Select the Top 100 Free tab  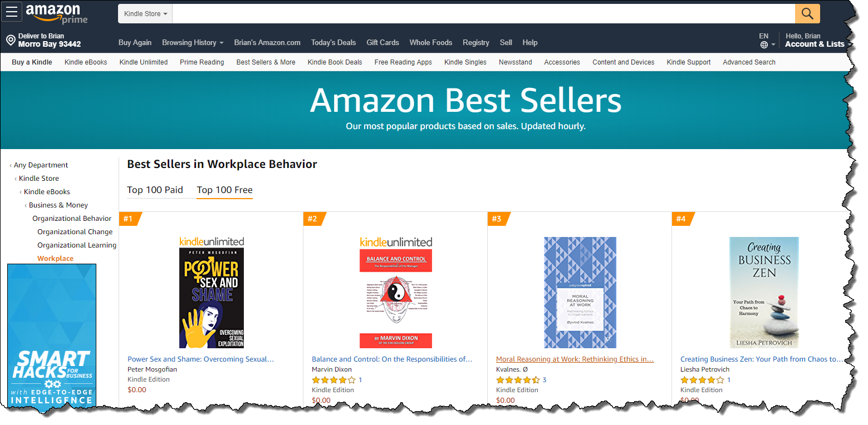(224, 190)
